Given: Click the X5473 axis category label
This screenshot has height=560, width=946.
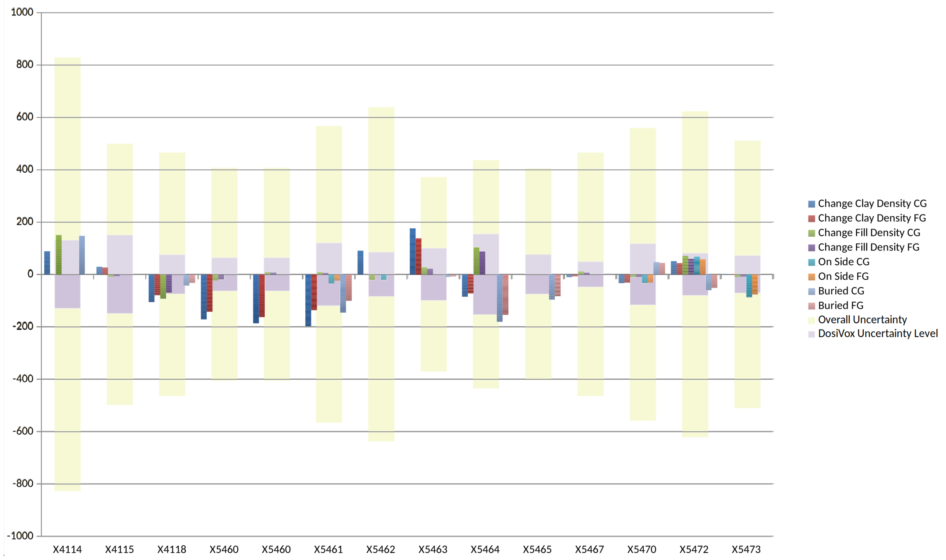Looking at the screenshot, I should (746, 549).
